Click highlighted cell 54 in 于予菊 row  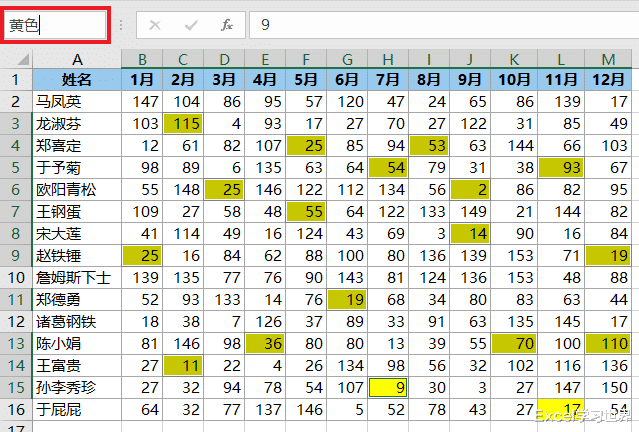pyautogui.click(x=388, y=168)
